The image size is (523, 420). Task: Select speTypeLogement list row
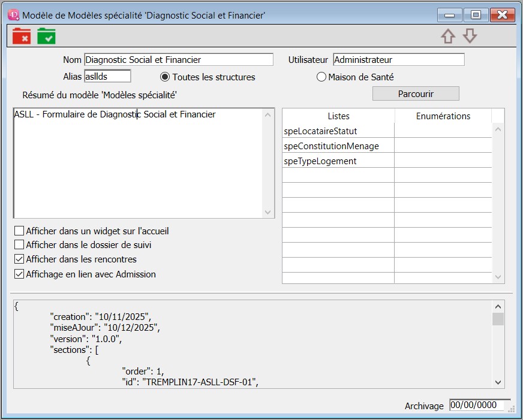pos(338,161)
